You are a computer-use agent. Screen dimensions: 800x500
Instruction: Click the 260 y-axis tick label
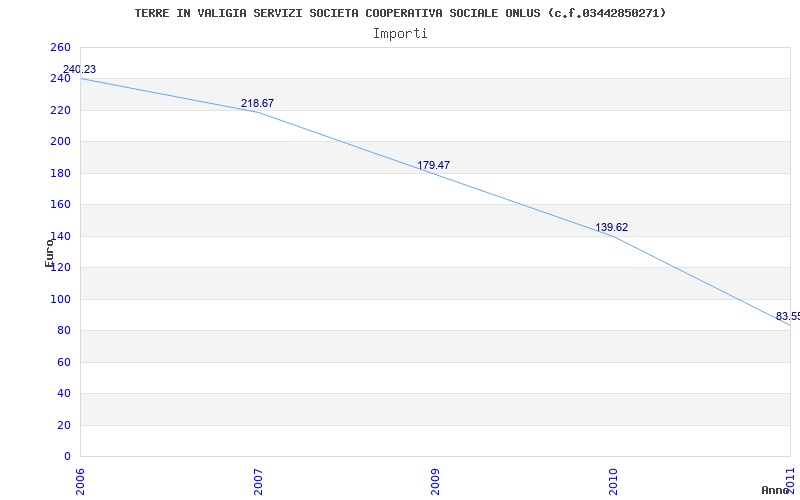click(x=60, y=47)
